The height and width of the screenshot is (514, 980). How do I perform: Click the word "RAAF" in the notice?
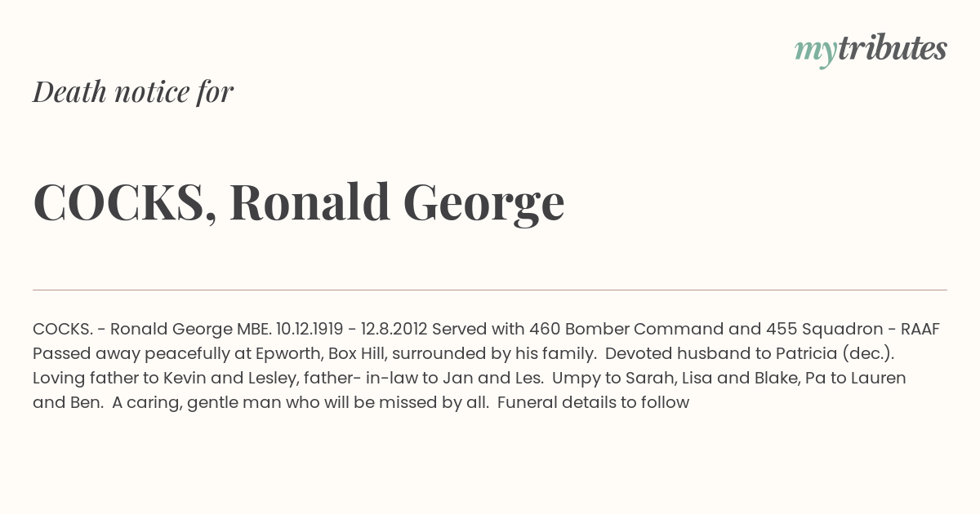point(920,330)
